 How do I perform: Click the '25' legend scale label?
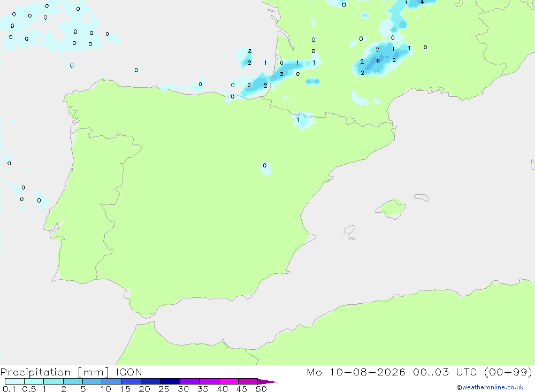164,389
